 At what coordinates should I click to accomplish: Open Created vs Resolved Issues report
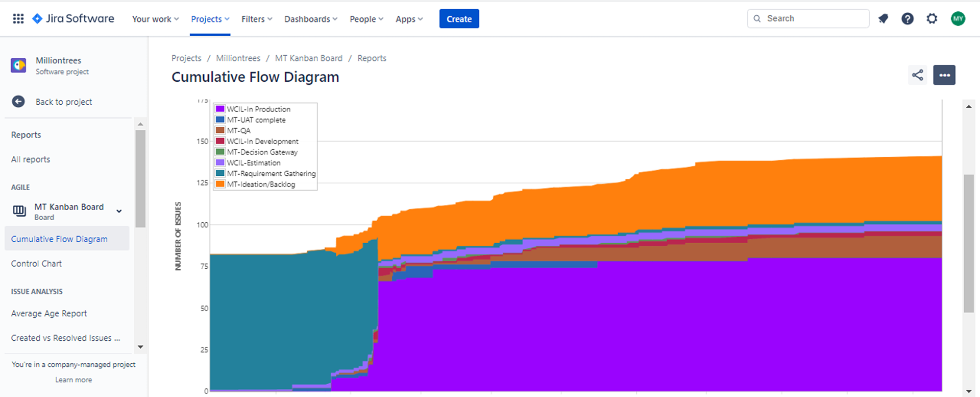[x=66, y=338]
